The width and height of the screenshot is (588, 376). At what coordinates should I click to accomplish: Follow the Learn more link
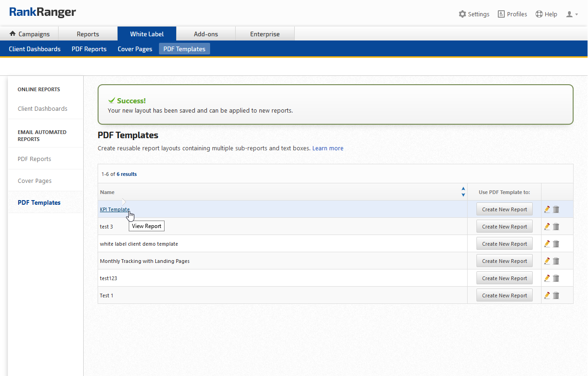click(328, 148)
